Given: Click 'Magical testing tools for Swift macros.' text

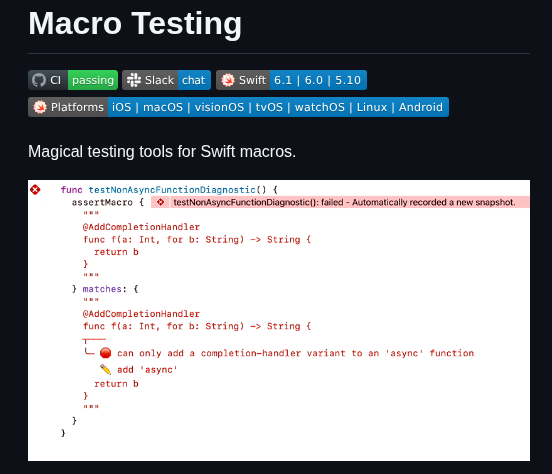Looking at the screenshot, I should tap(162, 152).
